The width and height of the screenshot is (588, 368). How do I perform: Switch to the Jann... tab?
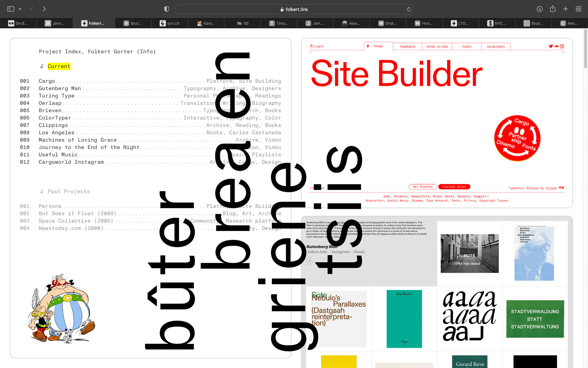click(x=55, y=23)
